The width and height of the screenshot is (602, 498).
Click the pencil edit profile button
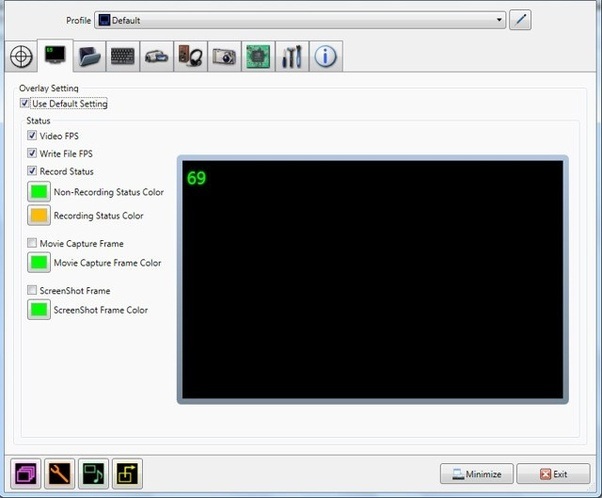tap(520, 20)
